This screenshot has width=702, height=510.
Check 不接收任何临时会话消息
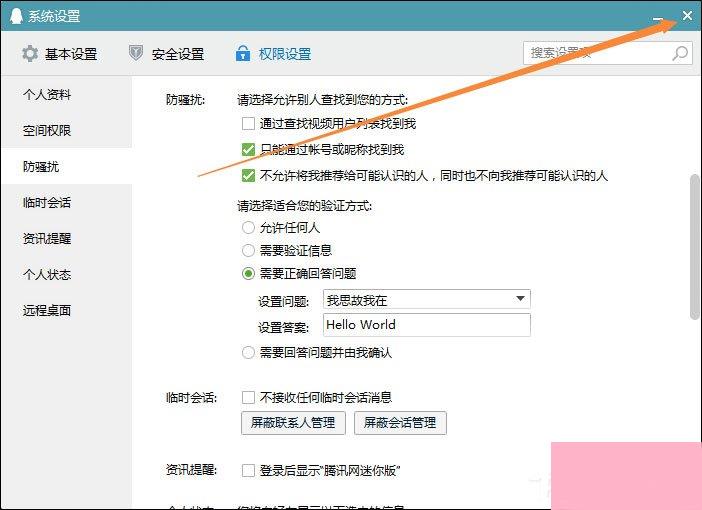pos(248,397)
